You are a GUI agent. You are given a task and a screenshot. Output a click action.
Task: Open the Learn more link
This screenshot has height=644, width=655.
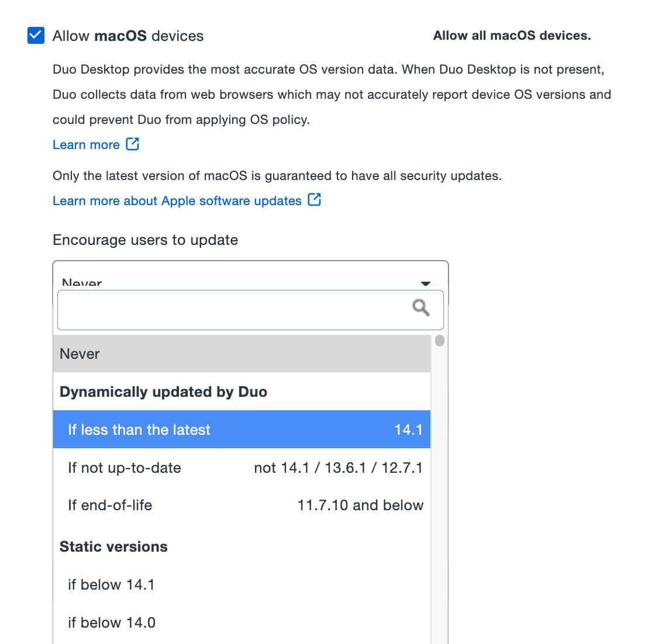click(x=87, y=144)
